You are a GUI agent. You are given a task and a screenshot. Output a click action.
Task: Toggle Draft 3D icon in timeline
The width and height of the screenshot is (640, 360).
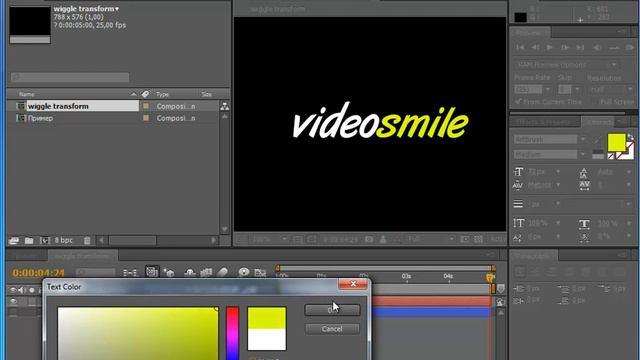pyautogui.click(x=169, y=272)
